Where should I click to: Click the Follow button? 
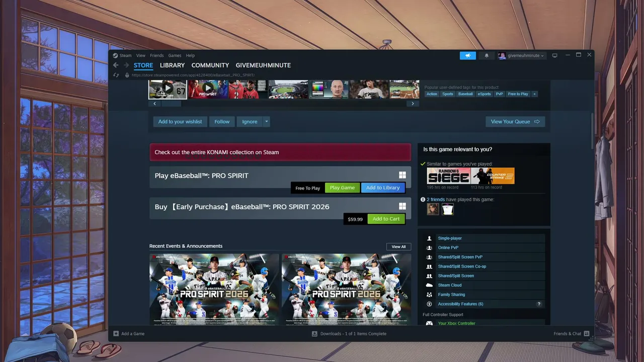(x=222, y=122)
